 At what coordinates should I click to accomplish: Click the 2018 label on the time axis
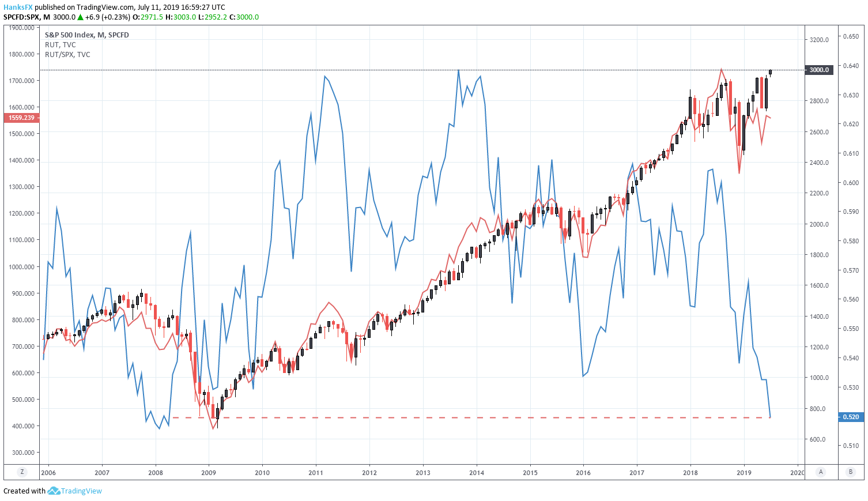[690, 473]
